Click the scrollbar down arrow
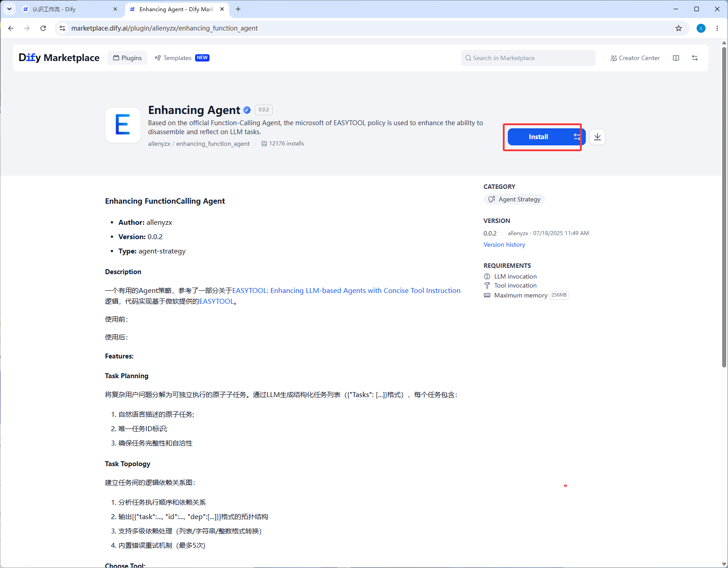728x568 pixels. (x=724, y=564)
